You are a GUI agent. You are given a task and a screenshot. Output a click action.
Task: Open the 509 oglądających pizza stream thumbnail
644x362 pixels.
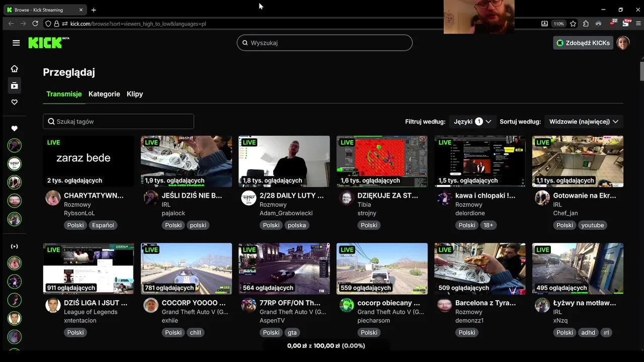click(480, 268)
